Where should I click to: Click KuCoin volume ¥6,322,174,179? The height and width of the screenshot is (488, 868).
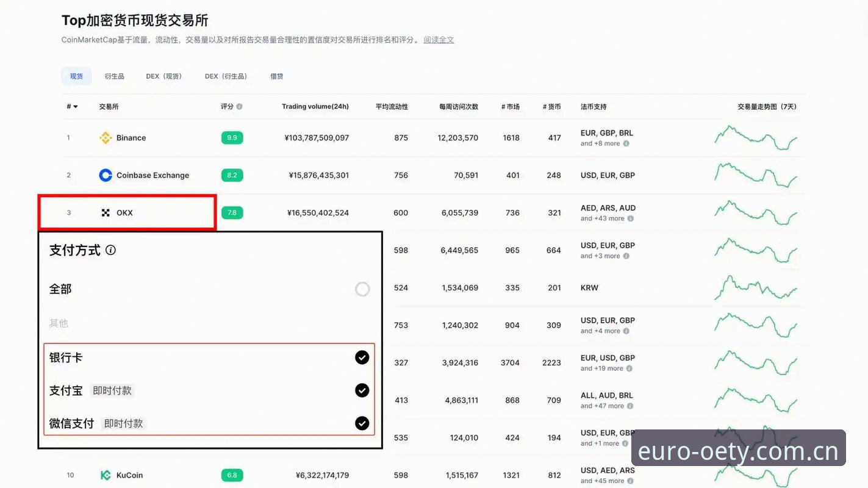click(322, 475)
